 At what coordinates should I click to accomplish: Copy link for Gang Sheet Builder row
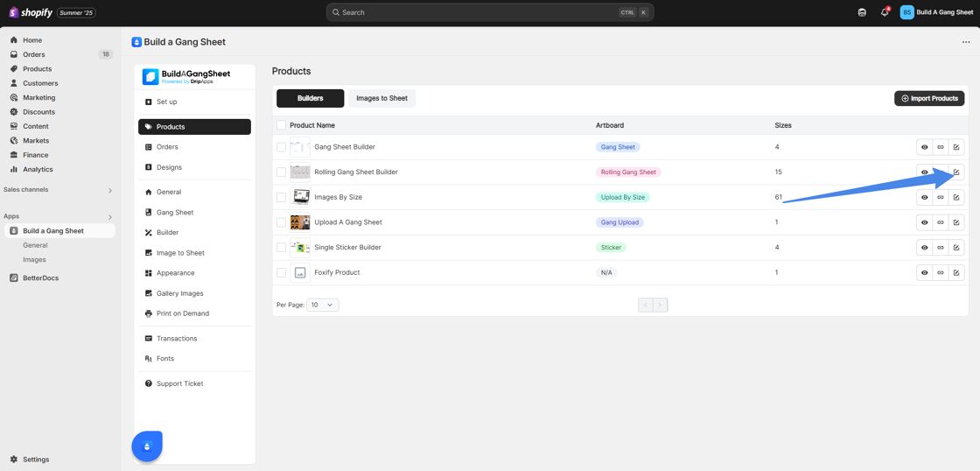point(940,147)
